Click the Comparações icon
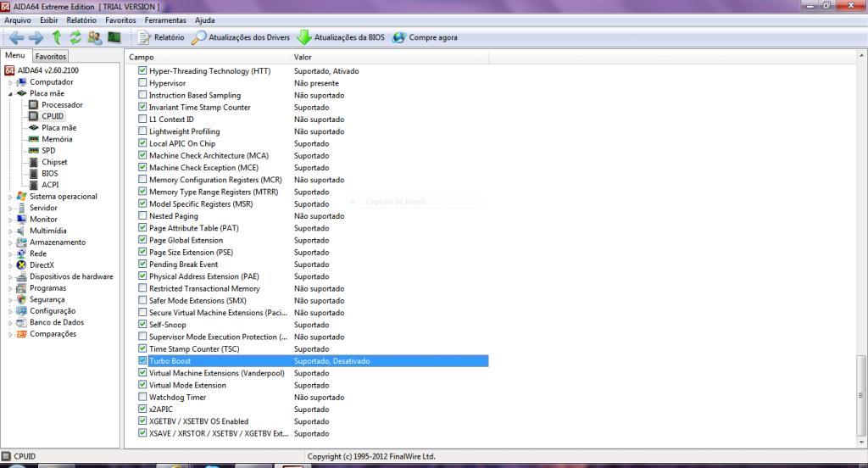The height and width of the screenshot is (468, 868). (x=21, y=334)
